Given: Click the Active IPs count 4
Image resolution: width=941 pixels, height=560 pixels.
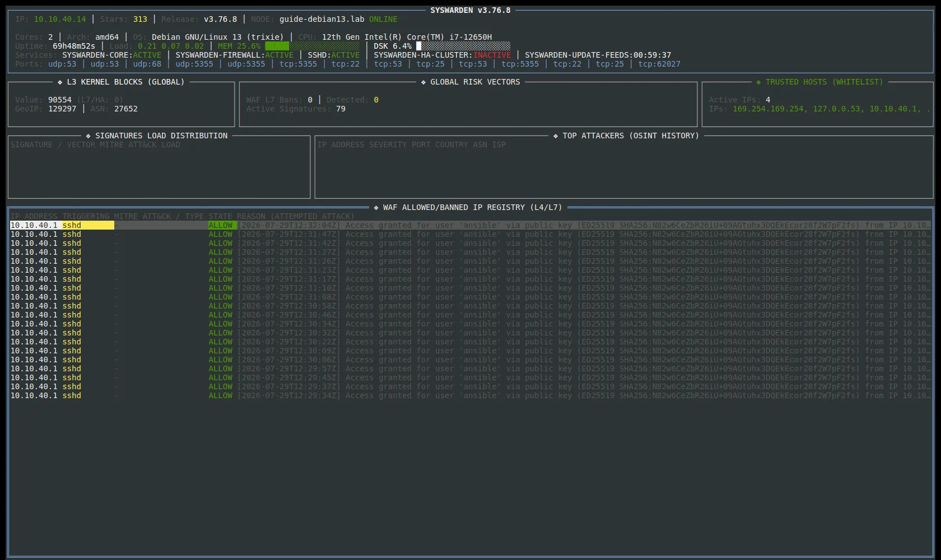Looking at the screenshot, I should 768,100.
